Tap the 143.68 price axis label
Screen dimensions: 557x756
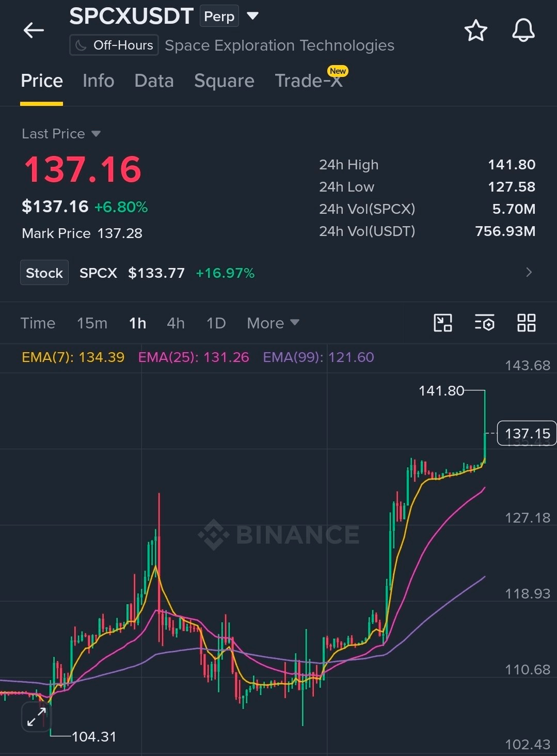[528, 366]
